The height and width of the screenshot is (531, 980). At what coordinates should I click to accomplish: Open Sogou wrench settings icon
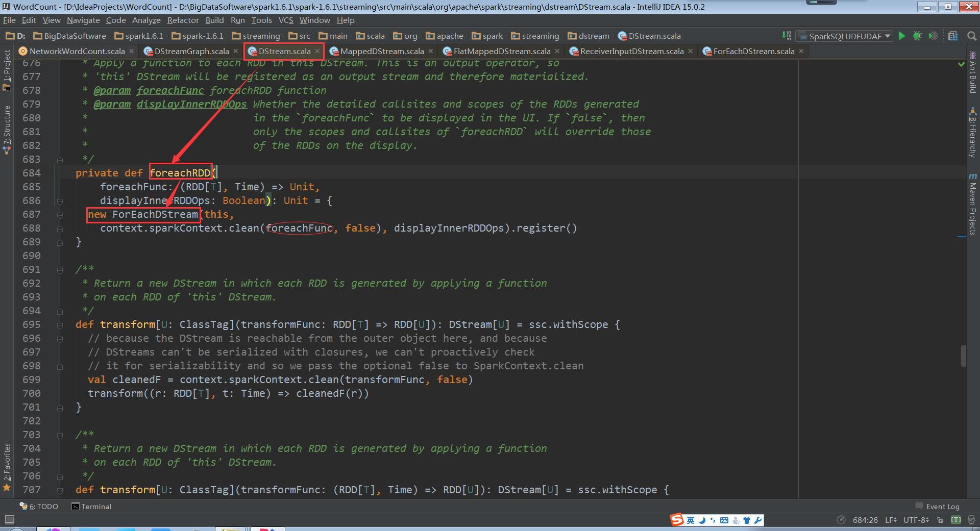tap(758, 520)
